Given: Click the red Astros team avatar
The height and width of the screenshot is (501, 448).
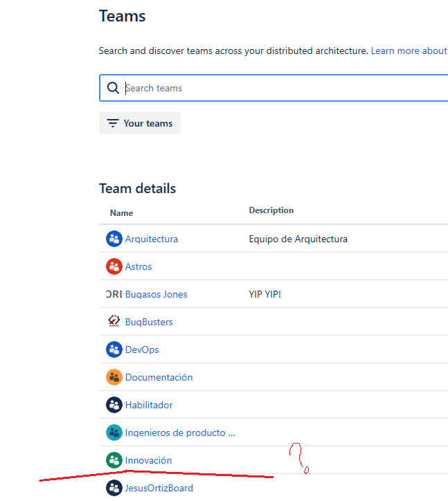Looking at the screenshot, I should [114, 266].
